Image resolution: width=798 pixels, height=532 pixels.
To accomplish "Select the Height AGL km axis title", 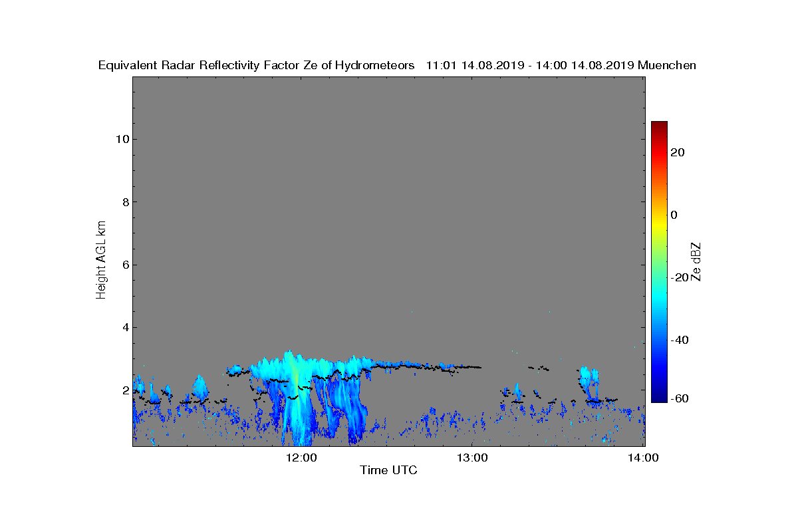I will (101, 260).
